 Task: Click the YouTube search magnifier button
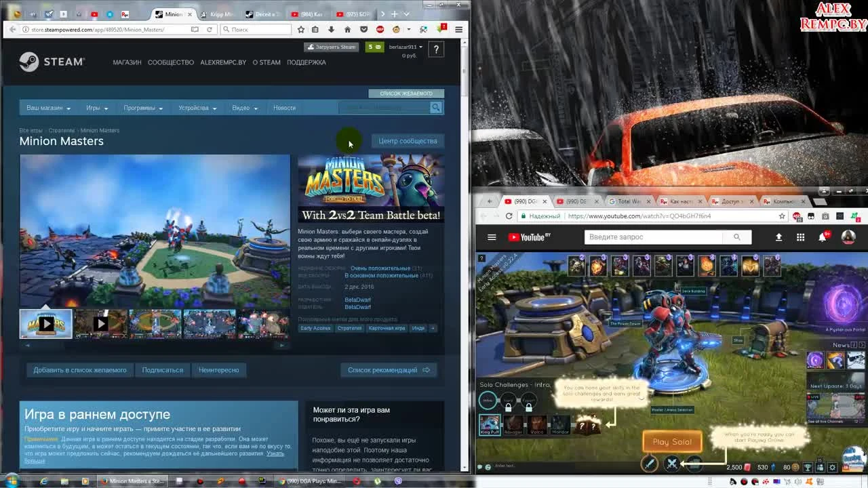pyautogui.click(x=736, y=237)
